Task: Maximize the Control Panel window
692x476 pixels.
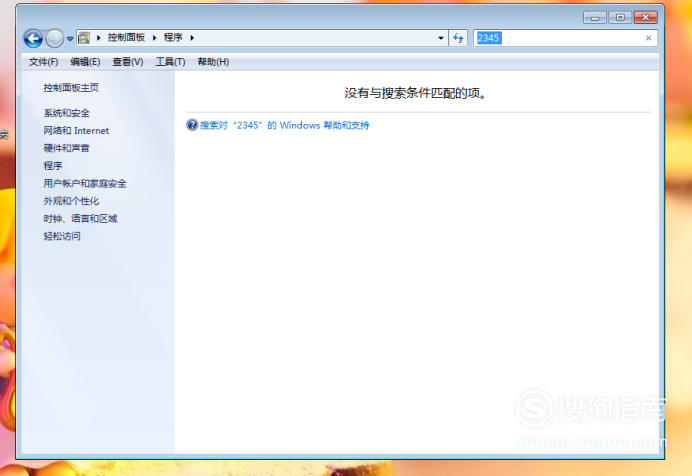Action: tap(620, 18)
